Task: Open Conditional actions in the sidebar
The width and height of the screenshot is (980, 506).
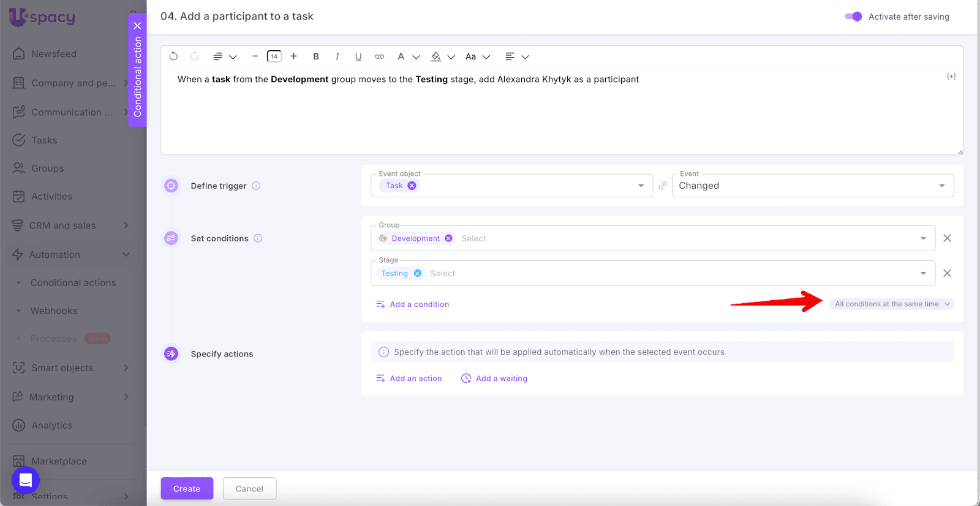Action: pos(73,282)
